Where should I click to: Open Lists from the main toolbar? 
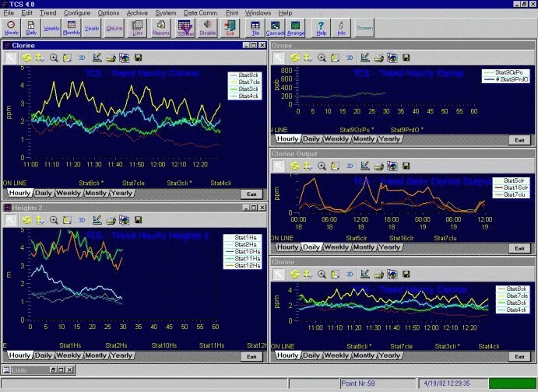[137, 28]
